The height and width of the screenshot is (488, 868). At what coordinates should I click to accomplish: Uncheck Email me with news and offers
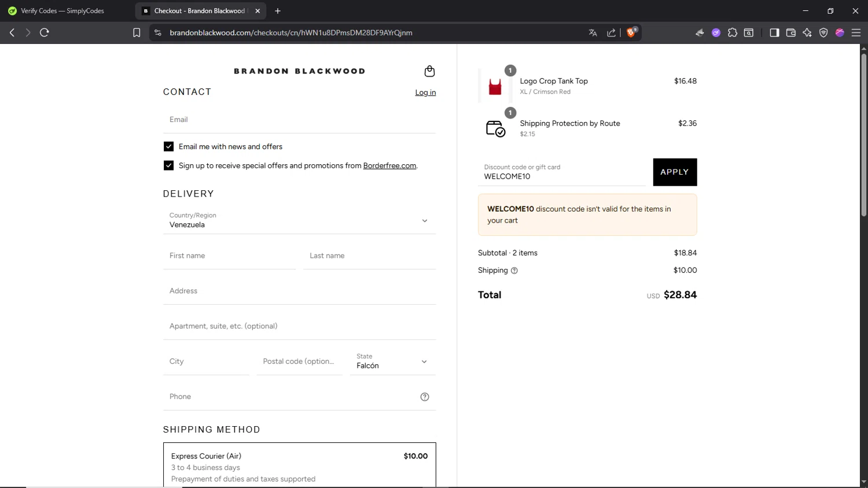(x=168, y=147)
